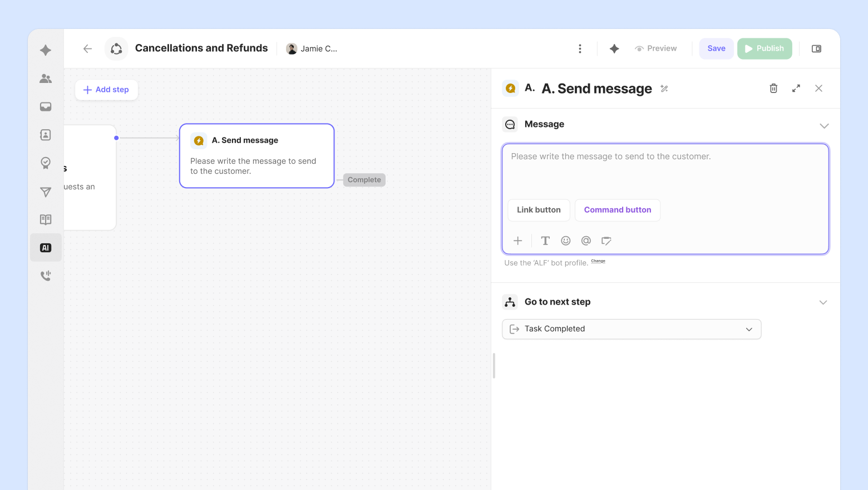Toggle Preview mode
868x490 pixels.
656,49
